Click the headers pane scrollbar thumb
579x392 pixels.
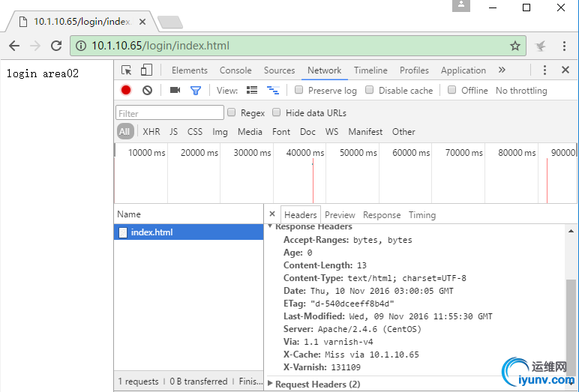point(571,327)
